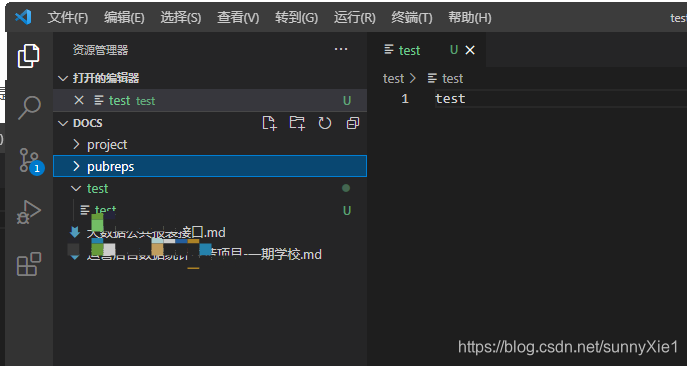Collapse the DOCS section

[63, 123]
